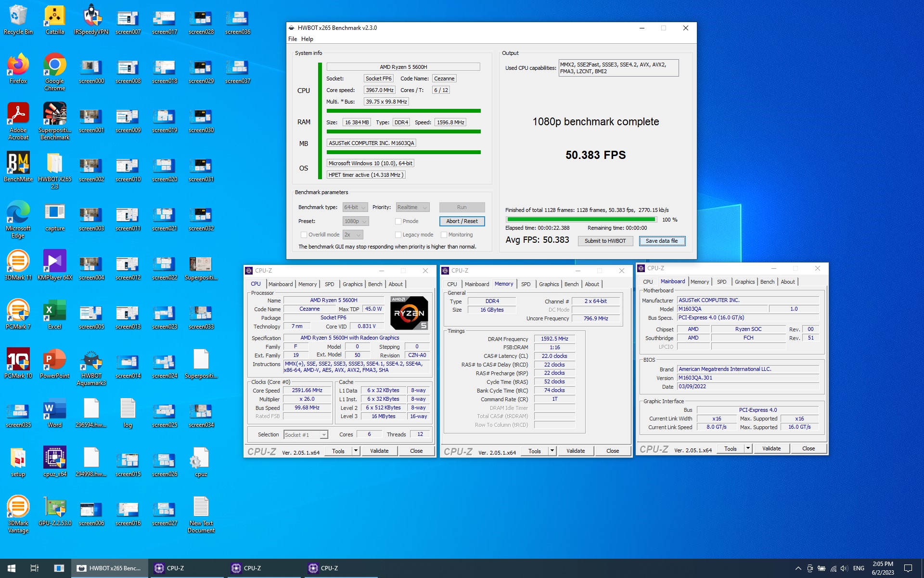Select the cpuz_x64 desktop icon
924x578 pixels.
point(55,462)
